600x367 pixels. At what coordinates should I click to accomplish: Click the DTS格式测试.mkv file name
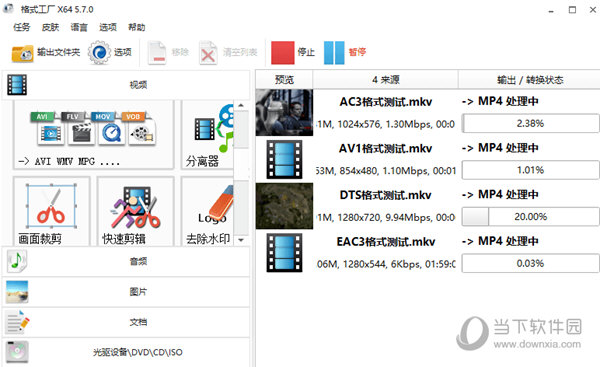[386, 195]
